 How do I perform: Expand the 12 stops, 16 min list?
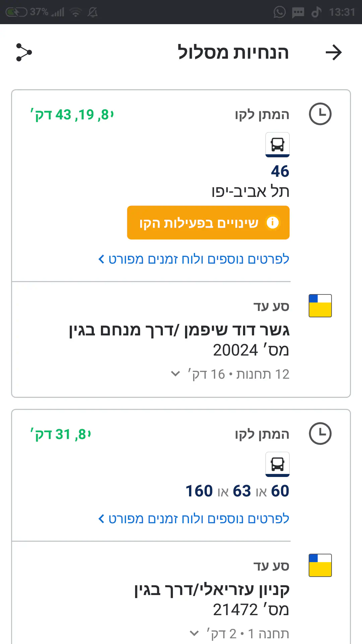tap(176, 374)
